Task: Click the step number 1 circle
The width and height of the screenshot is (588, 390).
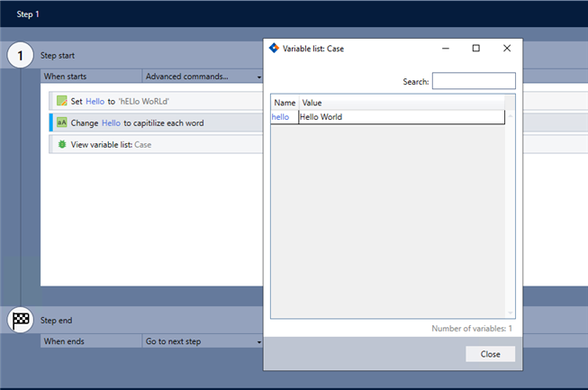Action: [21, 56]
